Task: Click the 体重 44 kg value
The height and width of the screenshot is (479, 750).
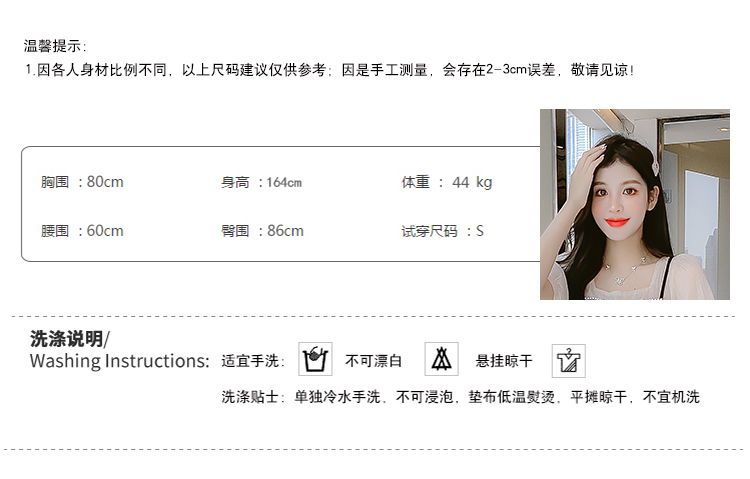Action: (x=447, y=182)
